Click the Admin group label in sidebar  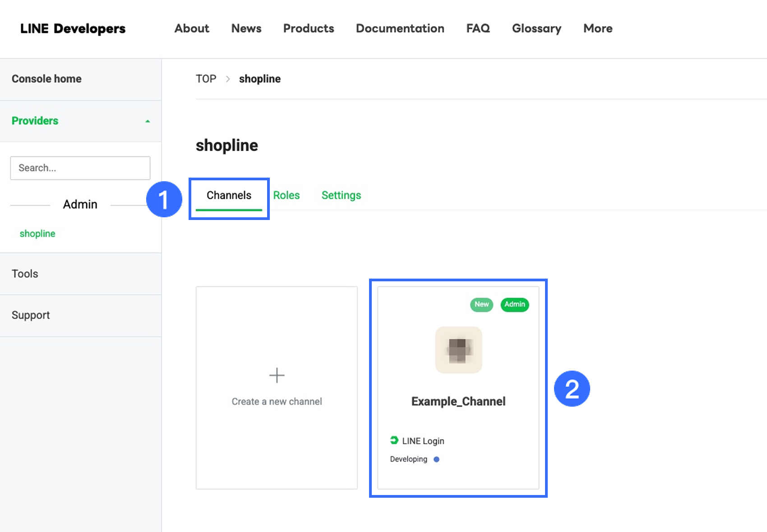(x=80, y=204)
